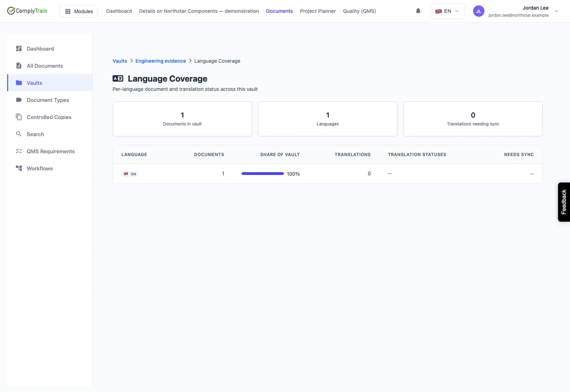Click the Documents in vault card

click(182, 119)
